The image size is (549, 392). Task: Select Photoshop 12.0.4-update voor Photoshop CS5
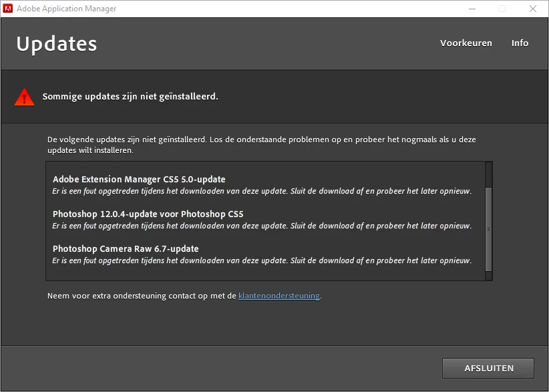click(x=148, y=214)
